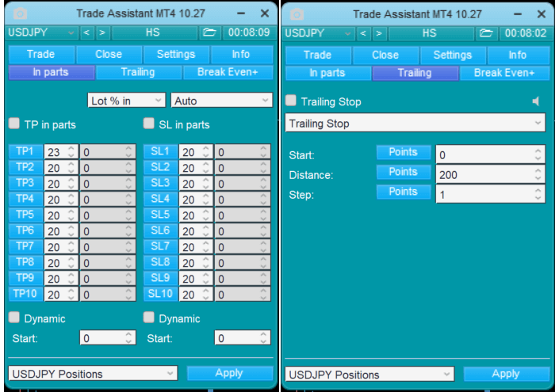The image size is (555, 392).
Task: Open the Trailing Stop type combo box
Action: (x=415, y=124)
